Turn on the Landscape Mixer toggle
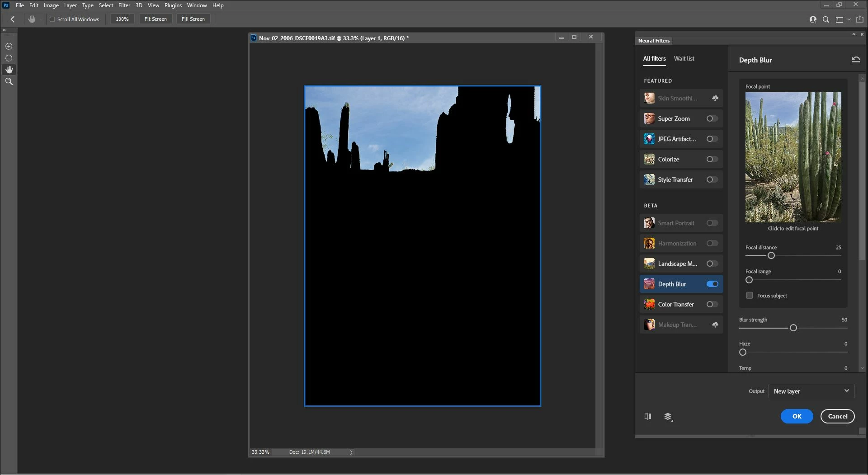 (x=712, y=263)
